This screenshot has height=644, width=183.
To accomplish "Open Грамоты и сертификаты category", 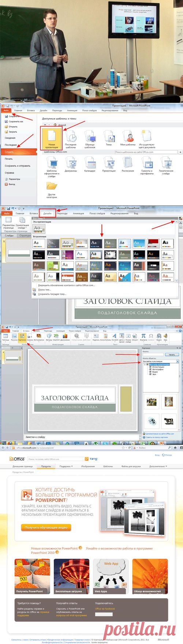I will tap(147, 165).
